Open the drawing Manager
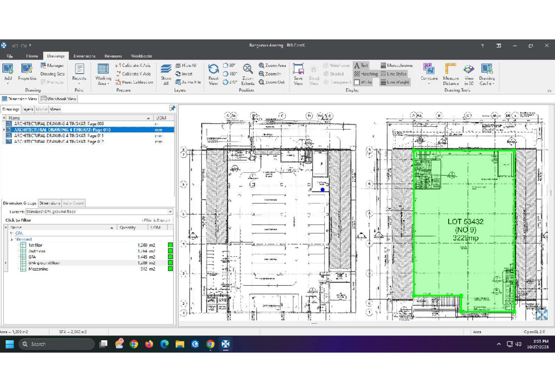 point(52,66)
